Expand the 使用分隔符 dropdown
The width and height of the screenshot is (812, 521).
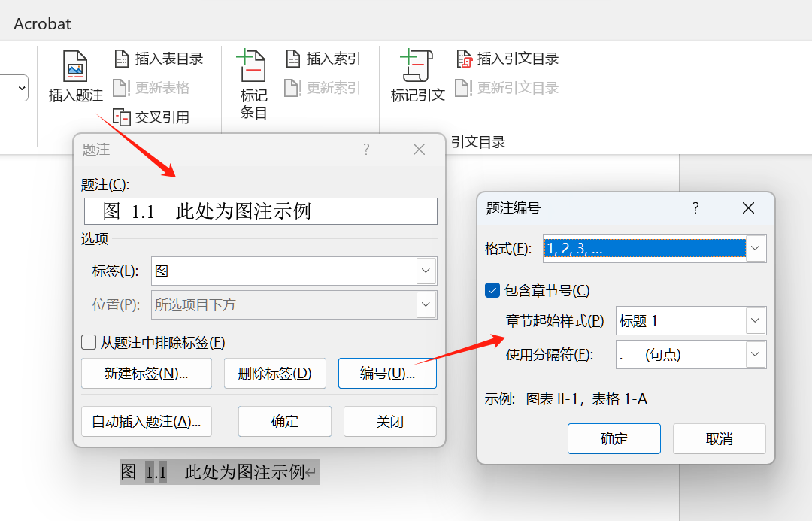[x=755, y=354]
